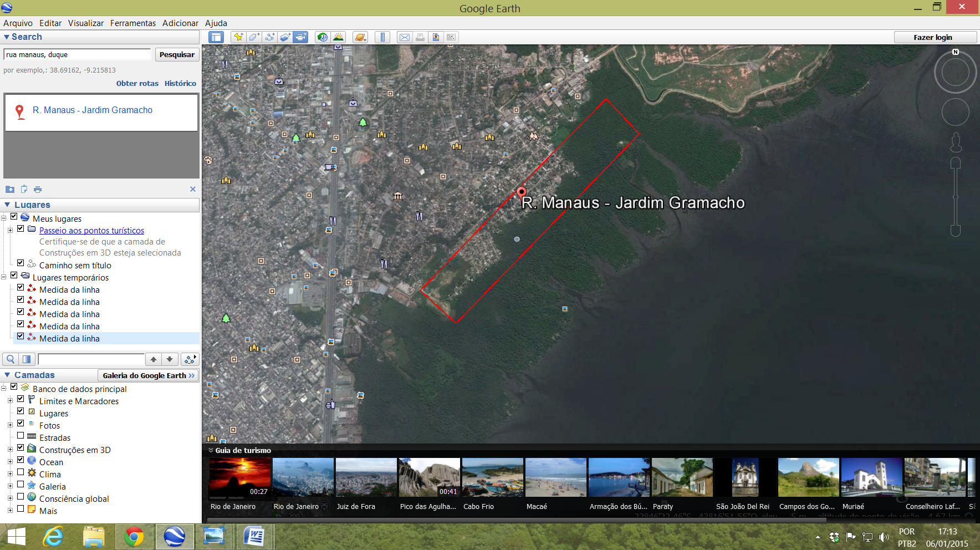Viewport: 980px width, 550px height.
Task: Open the Editar menu
Action: point(50,23)
